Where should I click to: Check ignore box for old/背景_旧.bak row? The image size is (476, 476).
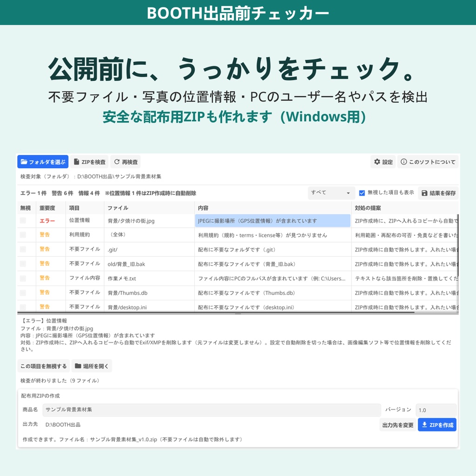coord(23,264)
